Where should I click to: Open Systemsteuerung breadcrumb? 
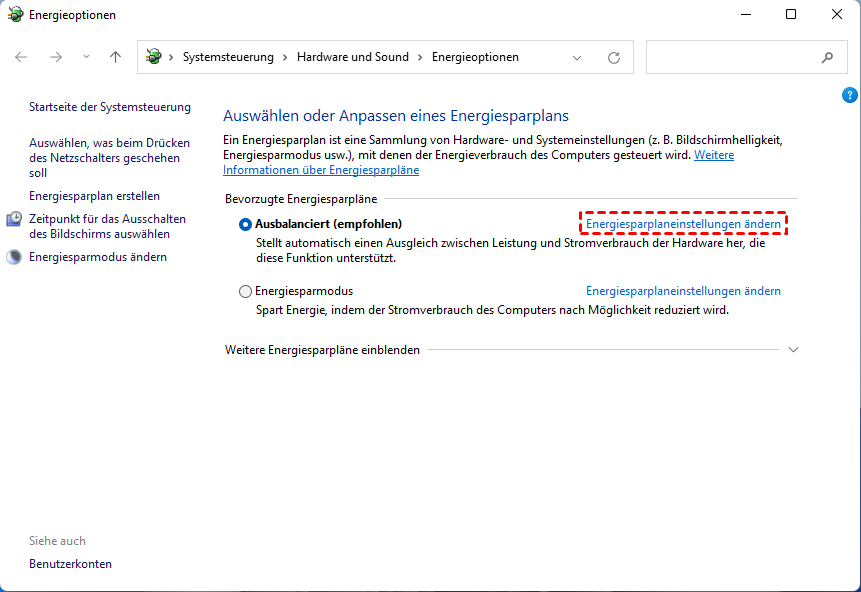click(228, 57)
